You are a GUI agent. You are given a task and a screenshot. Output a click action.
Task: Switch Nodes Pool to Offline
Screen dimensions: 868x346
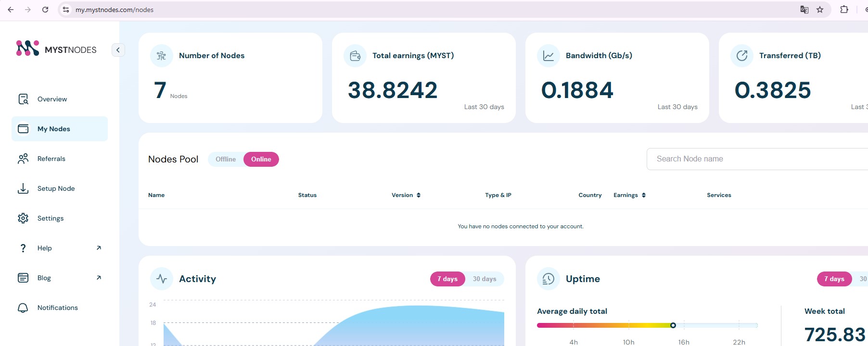[226, 159]
